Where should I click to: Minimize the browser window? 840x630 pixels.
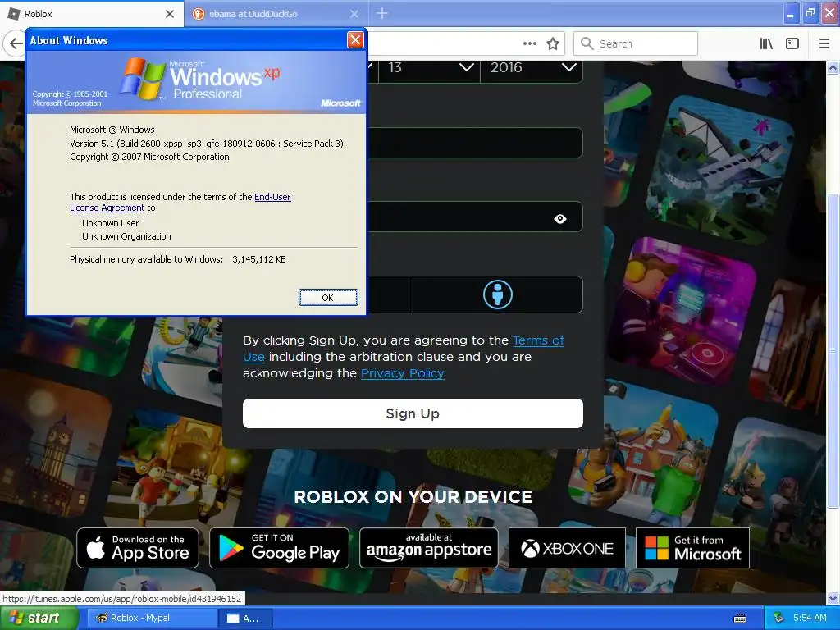[791, 13]
